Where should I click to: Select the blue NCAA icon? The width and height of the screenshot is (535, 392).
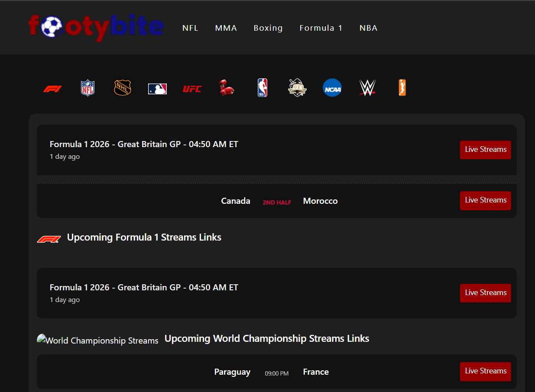pyautogui.click(x=332, y=88)
